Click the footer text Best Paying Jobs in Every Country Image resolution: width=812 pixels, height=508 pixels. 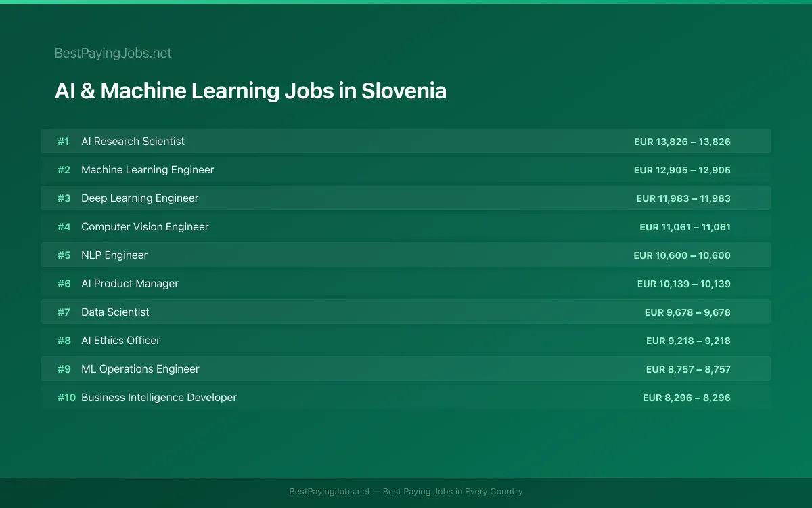[453, 492]
